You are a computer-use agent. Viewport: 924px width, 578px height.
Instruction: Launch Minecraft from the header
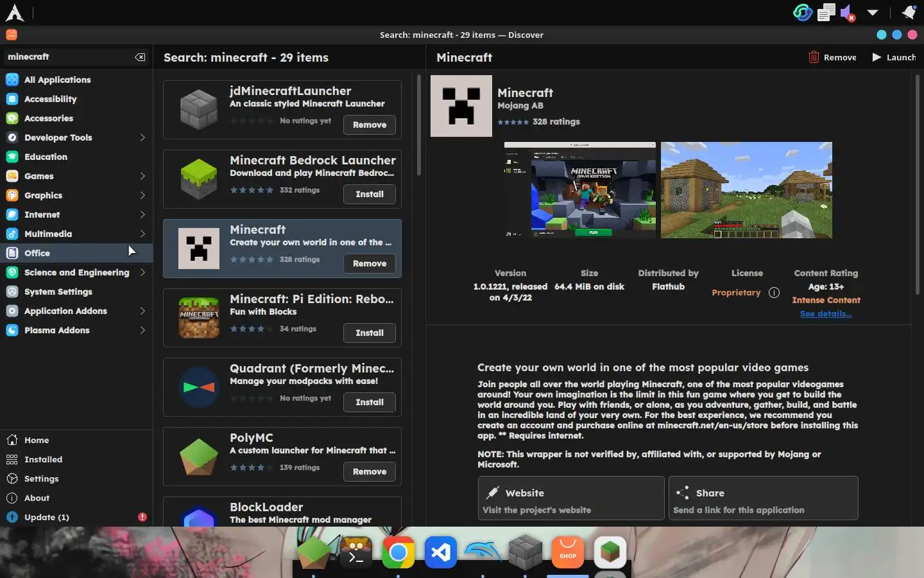pyautogui.click(x=893, y=57)
